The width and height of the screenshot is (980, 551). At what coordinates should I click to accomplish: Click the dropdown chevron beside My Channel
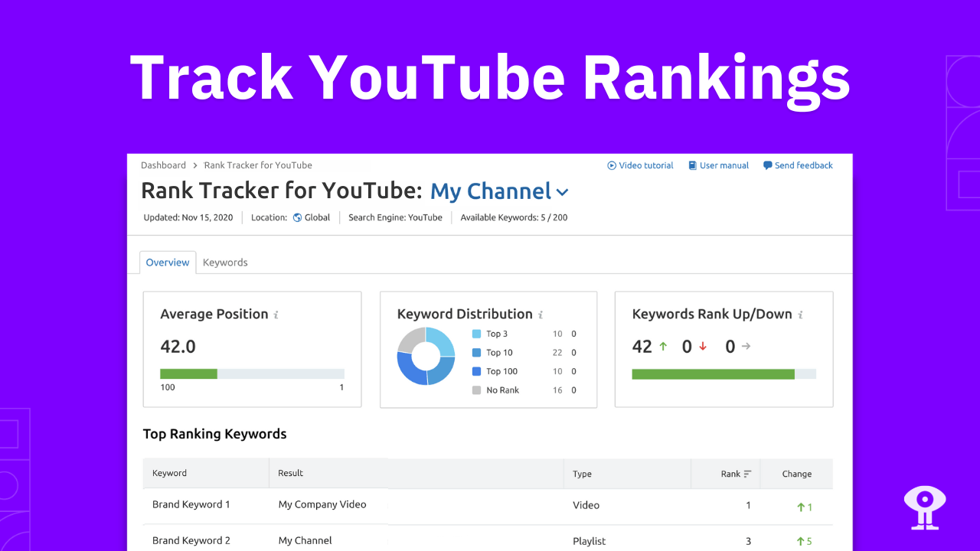(x=562, y=193)
